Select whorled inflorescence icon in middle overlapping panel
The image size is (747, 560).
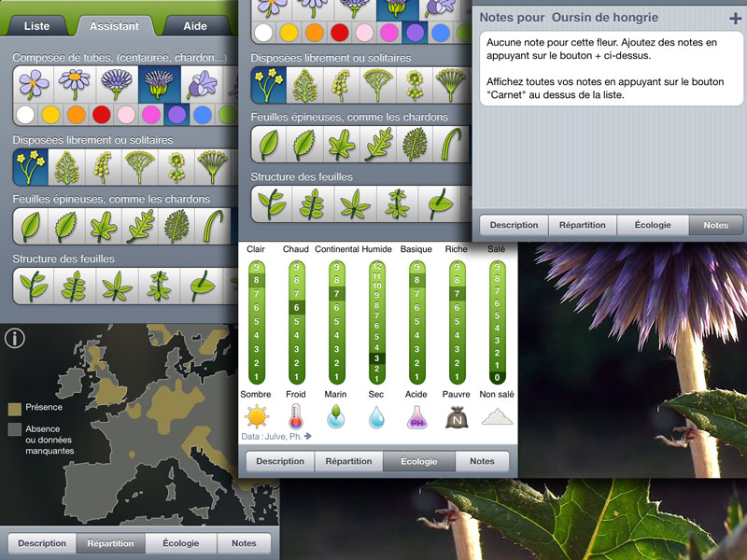(415, 85)
